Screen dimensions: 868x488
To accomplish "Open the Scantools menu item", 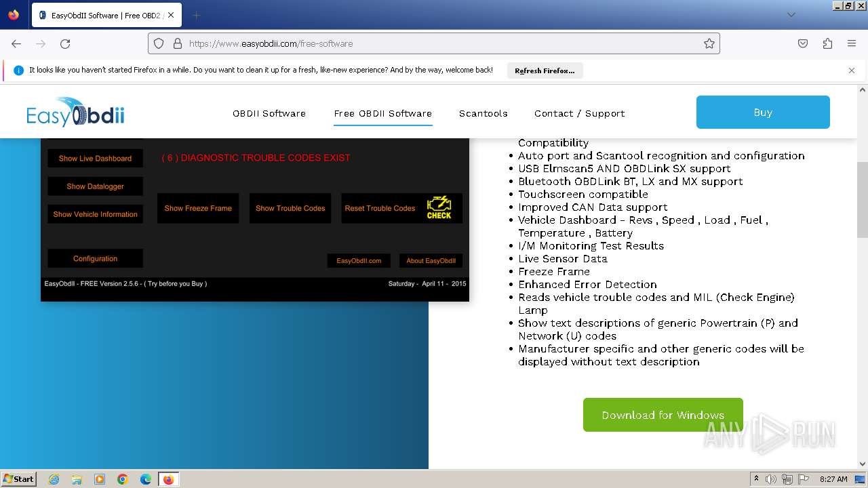I will pyautogui.click(x=483, y=113).
